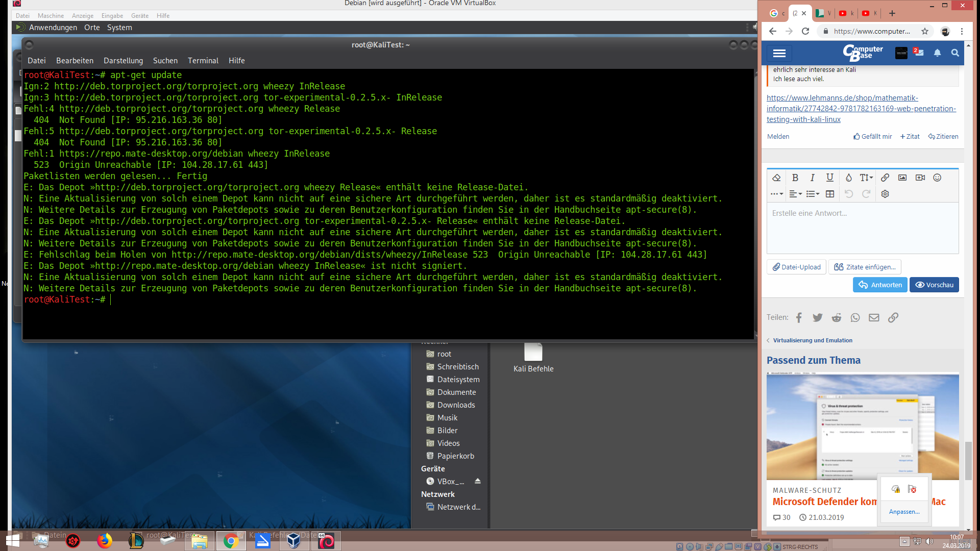The image size is (980, 551).
Task: Toggle italic formatting in reply editor
Action: [x=812, y=178]
